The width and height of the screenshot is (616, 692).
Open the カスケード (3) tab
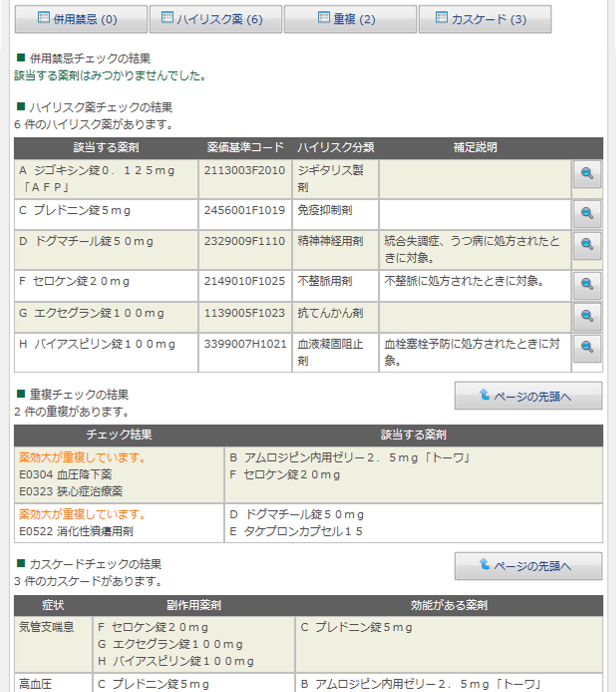[485, 19]
